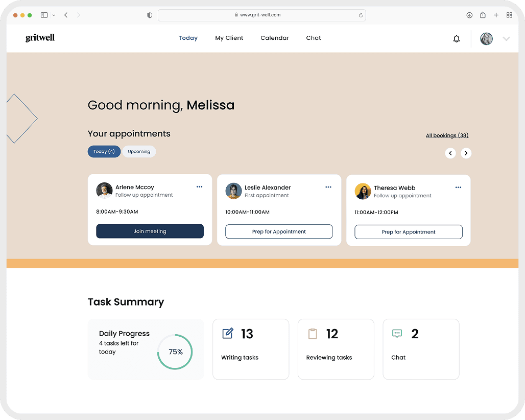Expand the profile dropdown chevron
Viewport: 525px width, 420px height.
tap(506, 38)
